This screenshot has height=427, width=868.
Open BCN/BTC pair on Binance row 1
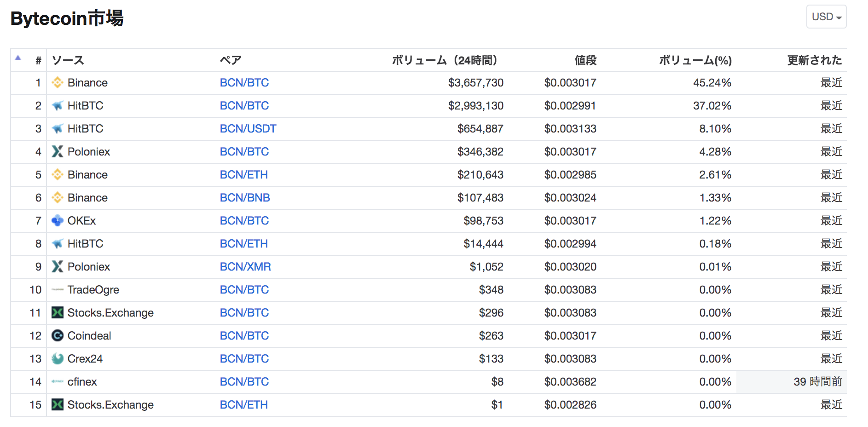pos(244,83)
